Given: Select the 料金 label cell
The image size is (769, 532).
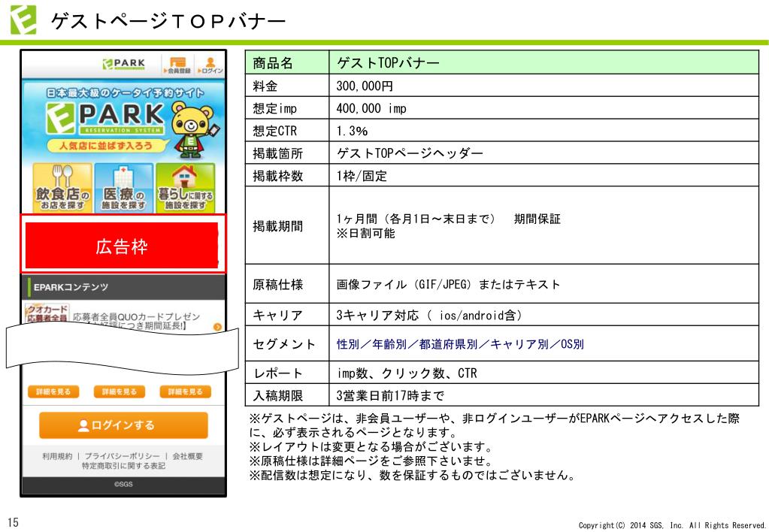Looking at the screenshot, I should point(287,86).
